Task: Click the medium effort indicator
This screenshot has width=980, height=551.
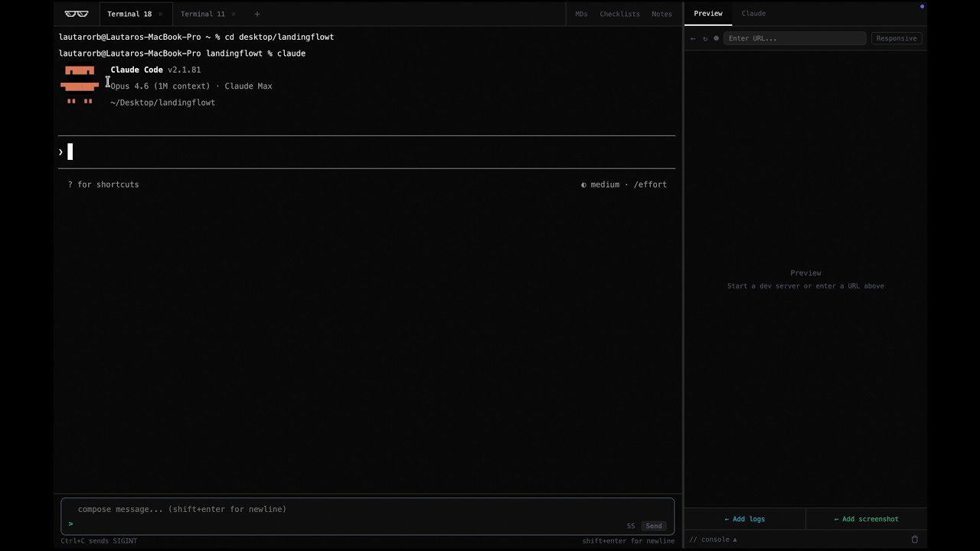Action: (x=624, y=184)
